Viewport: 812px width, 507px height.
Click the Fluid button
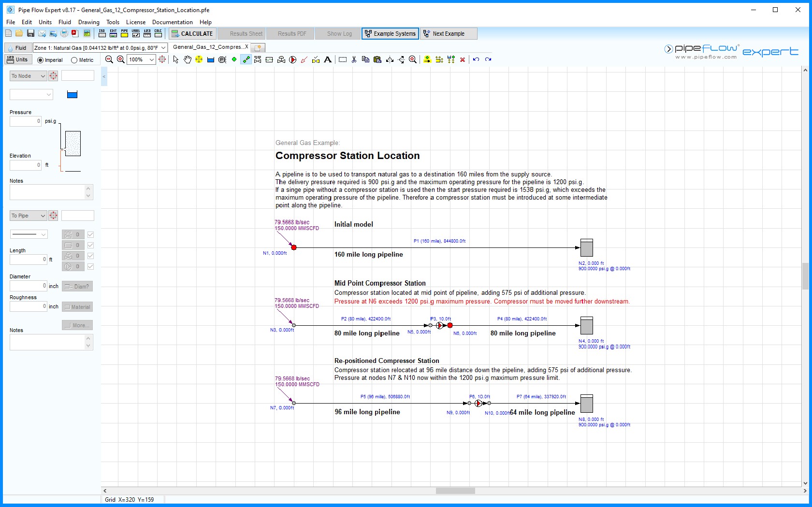17,48
